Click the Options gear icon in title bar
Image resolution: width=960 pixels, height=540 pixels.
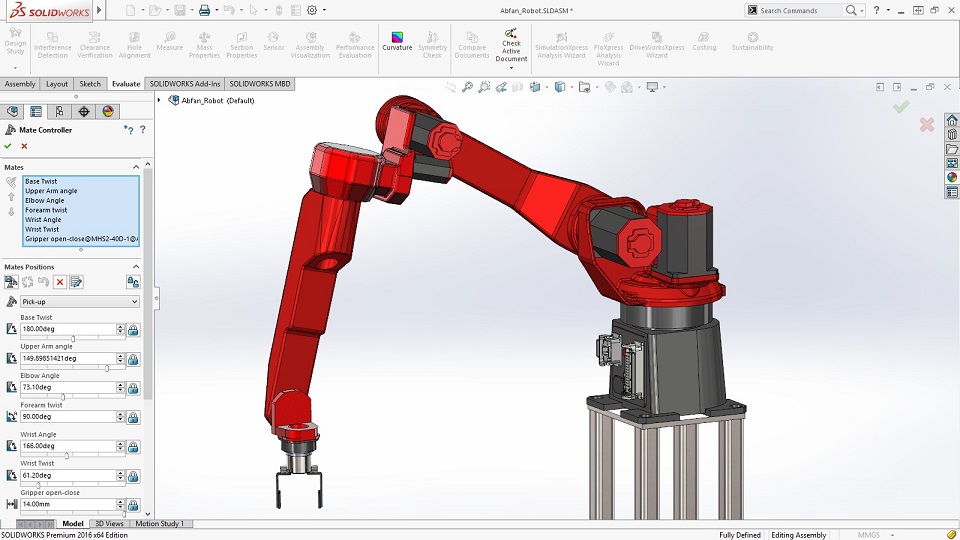pyautogui.click(x=312, y=10)
